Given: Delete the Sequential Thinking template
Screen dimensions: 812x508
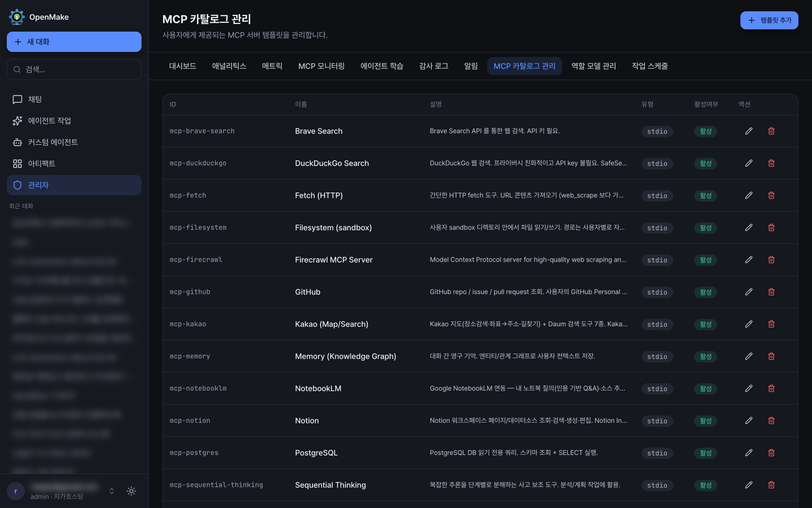Looking at the screenshot, I should tap(771, 485).
